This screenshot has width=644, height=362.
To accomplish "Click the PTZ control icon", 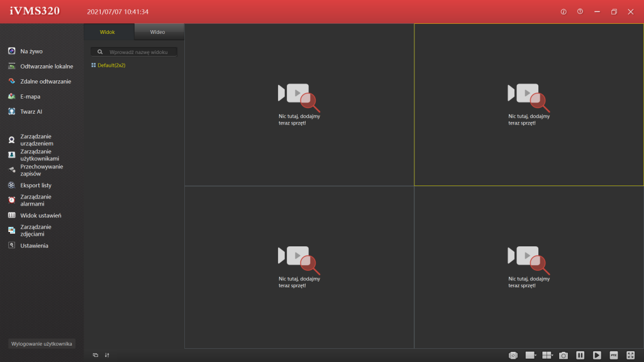I will pos(614,355).
